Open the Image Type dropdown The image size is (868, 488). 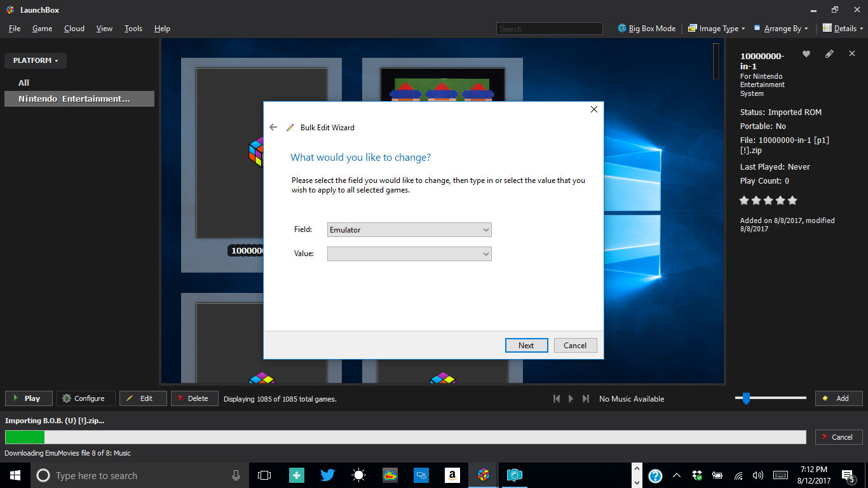click(717, 29)
